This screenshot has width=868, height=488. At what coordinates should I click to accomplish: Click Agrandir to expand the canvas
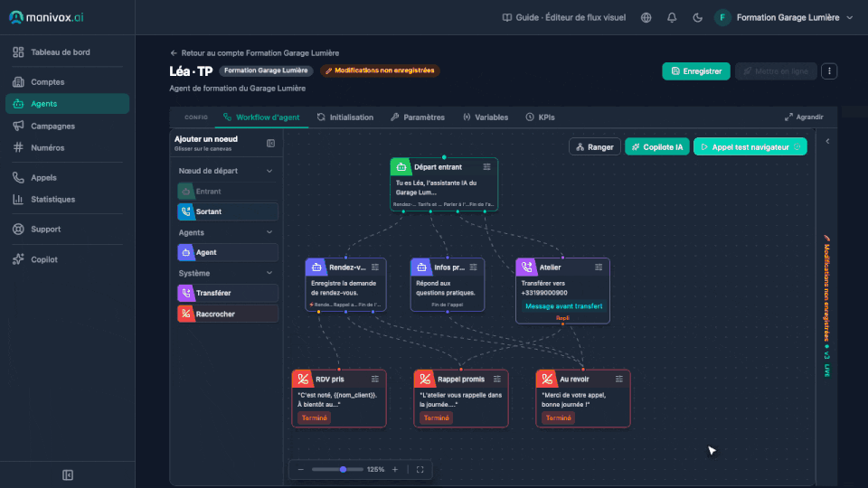point(804,117)
